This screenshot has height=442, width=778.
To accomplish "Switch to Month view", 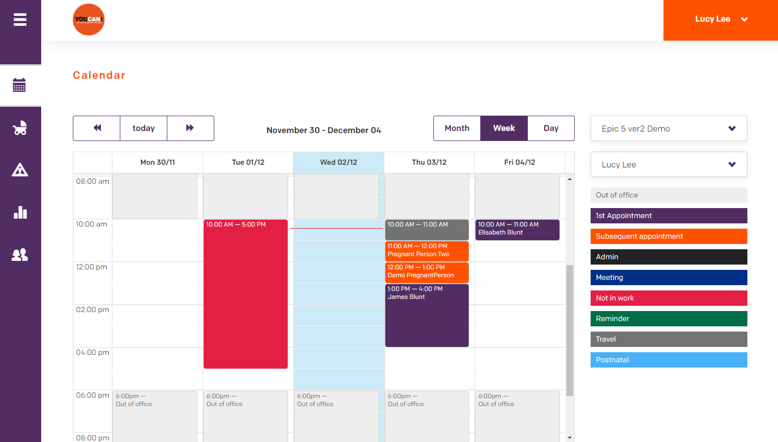I will (457, 128).
